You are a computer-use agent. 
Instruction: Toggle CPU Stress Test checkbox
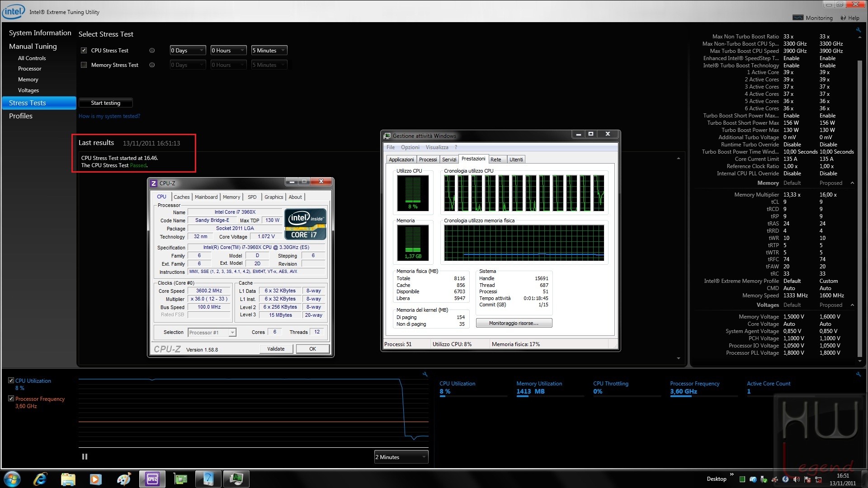pos(84,51)
